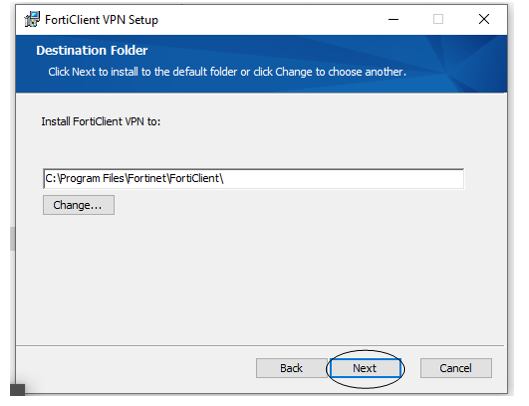Abort setup with the Cancel button
Image resolution: width=529 pixels, height=406 pixels.
(x=456, y=368)
